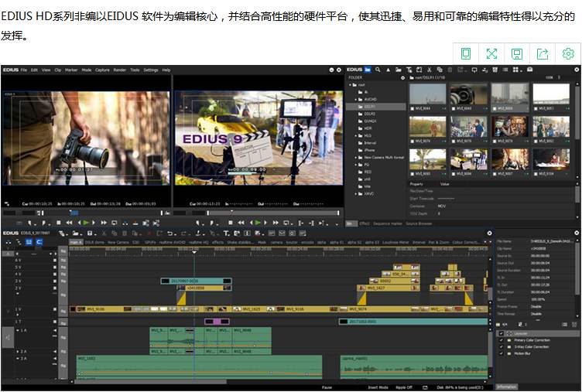
Task: Select the MVI_9074 clip thumbnail
Action: pos(427,128)
